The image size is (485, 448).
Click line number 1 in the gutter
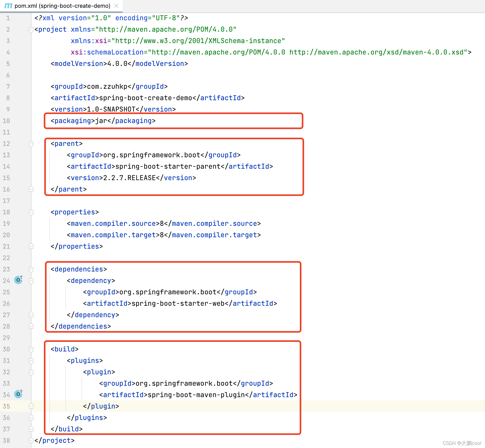pyautogui.click(x=8, y=18)
